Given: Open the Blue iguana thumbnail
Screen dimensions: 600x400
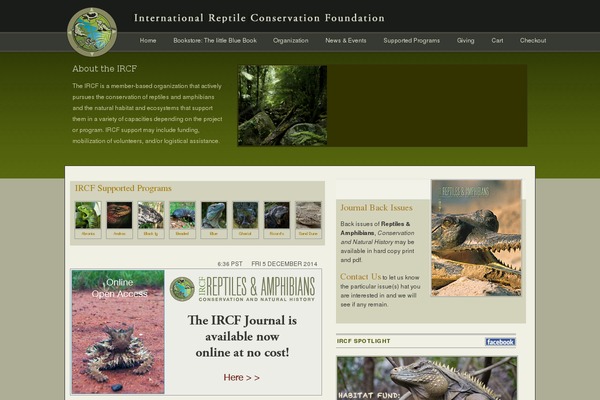Looking at the screenshot, I should point(214,215).
